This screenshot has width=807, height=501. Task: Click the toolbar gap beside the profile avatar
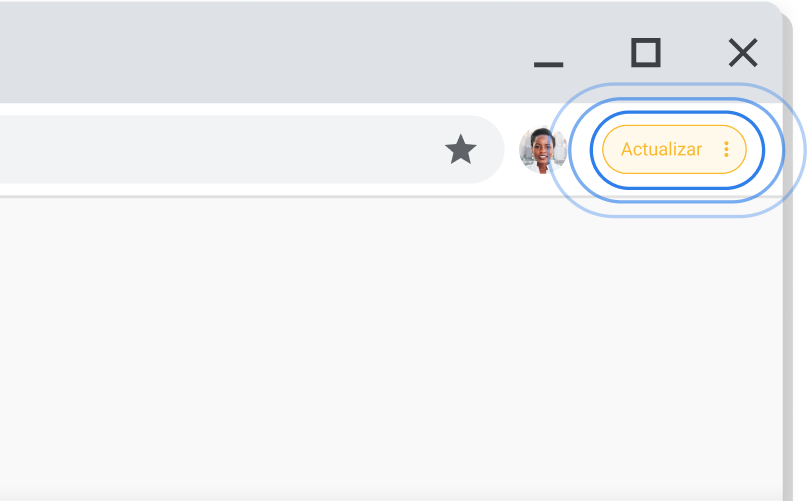[510, 150]
